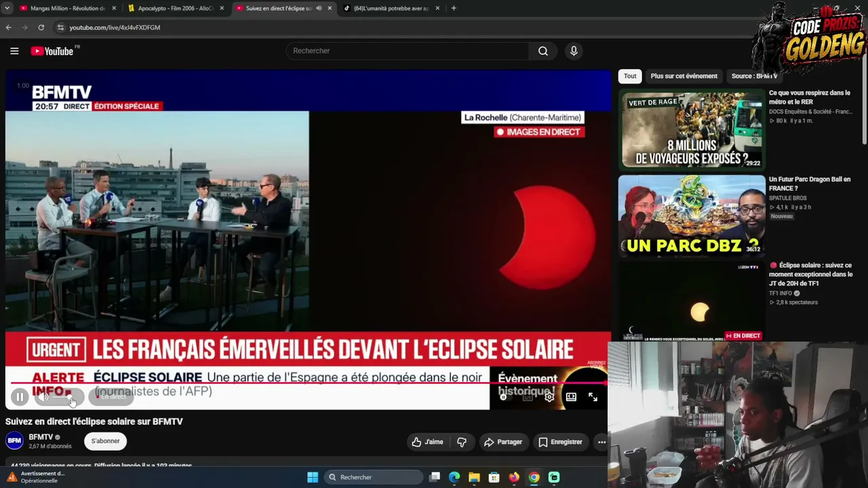Open the three-dot more actions menu
Image resolution: width=868 pixels, height=488 pixels.
pyautogui.click(x=601, y=442)
